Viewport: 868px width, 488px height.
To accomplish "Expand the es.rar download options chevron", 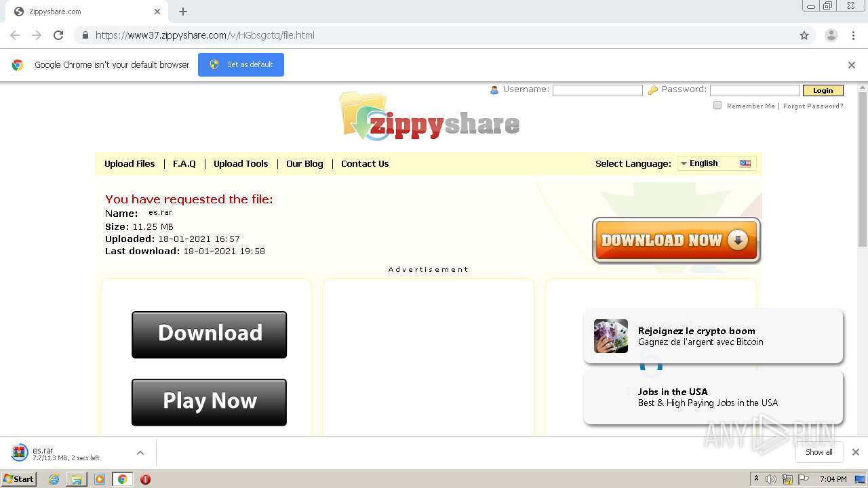I will pos(140,453).
